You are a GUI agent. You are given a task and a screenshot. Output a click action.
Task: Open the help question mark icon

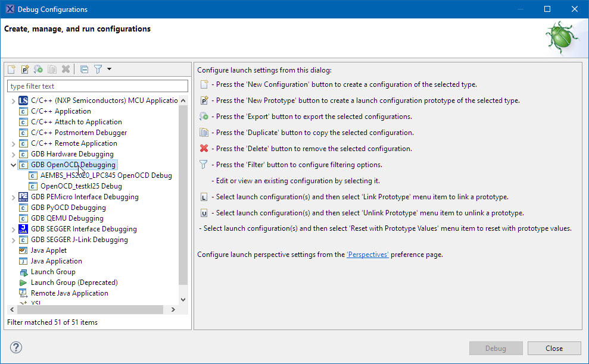point(16,348)
